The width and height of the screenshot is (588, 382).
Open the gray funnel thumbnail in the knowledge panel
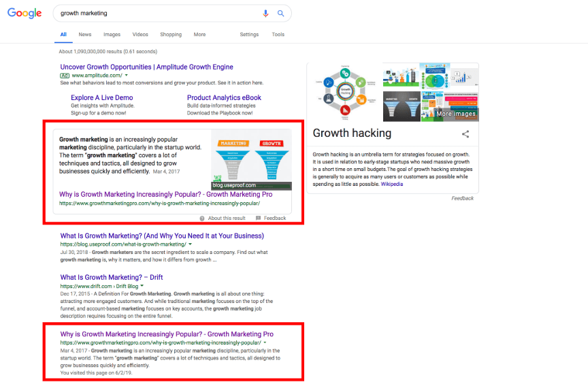402,107
